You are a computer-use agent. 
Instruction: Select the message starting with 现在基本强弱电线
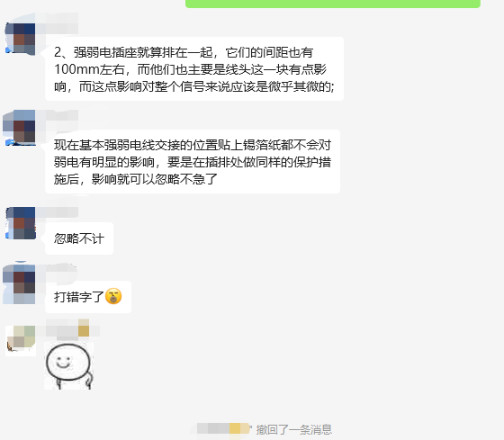coord(193,162)
